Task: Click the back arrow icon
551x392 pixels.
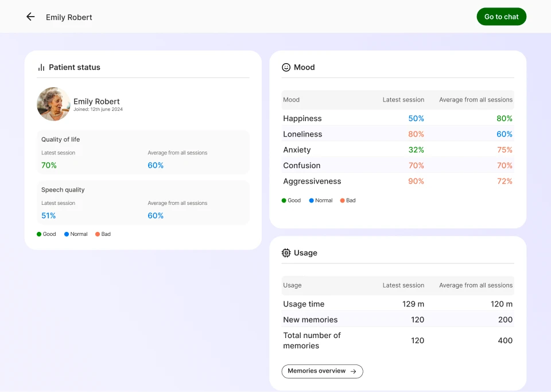Action: (30, 17)
